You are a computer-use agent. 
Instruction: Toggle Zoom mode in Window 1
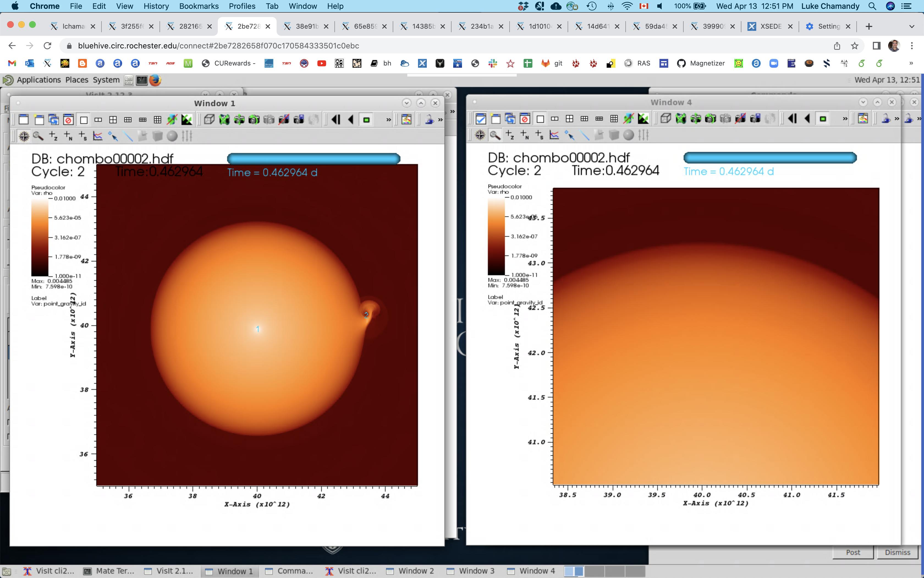(x=38, y=136)
